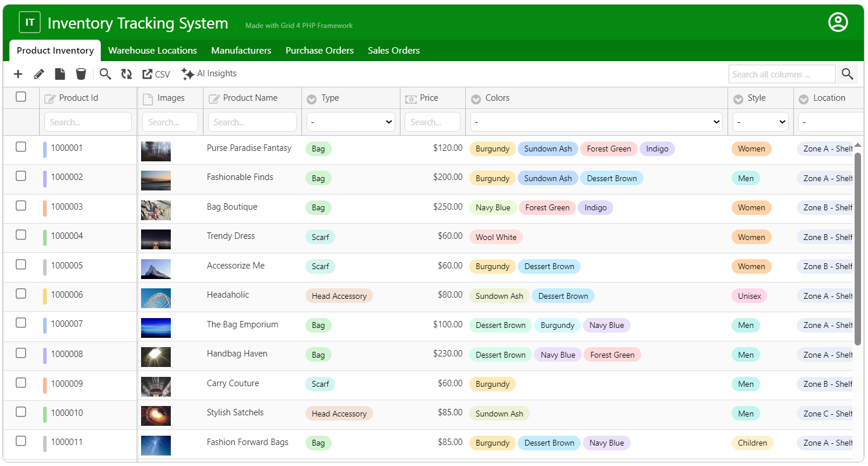
Task: Click the clone record document icon
Action: pos(60,74)
